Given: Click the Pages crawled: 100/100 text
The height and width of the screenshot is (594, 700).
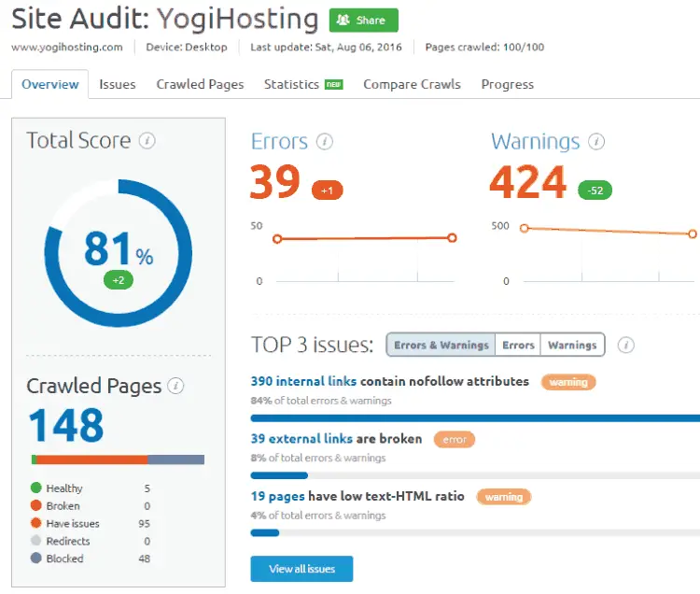Looking at the screenshot, I should [484, 47].
